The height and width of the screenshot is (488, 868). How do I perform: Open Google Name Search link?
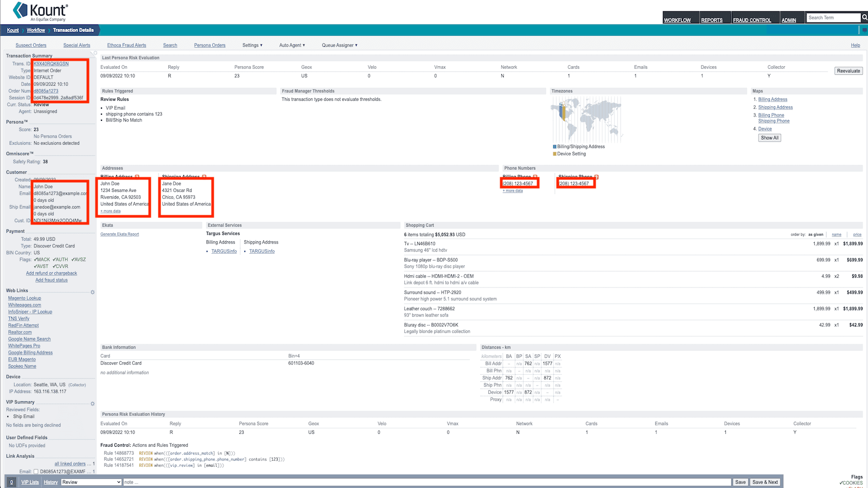29,339
